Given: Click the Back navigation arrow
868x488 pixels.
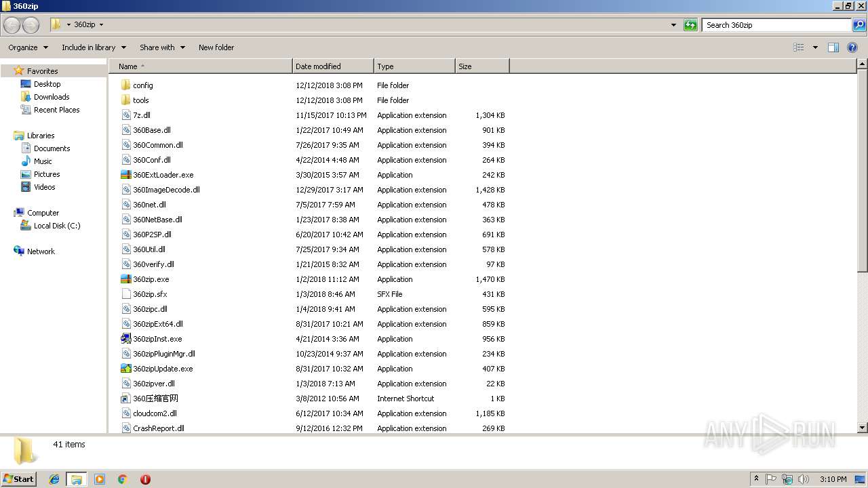Looking at the screenshot, I should (x=12, y=25).
